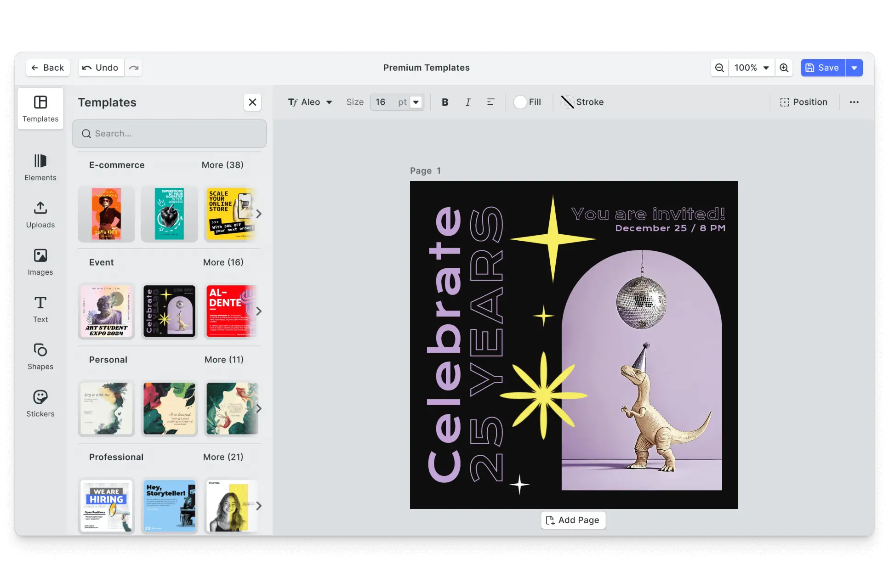Open text alignment options
889x588 pixels.
[x=491, y=102]
